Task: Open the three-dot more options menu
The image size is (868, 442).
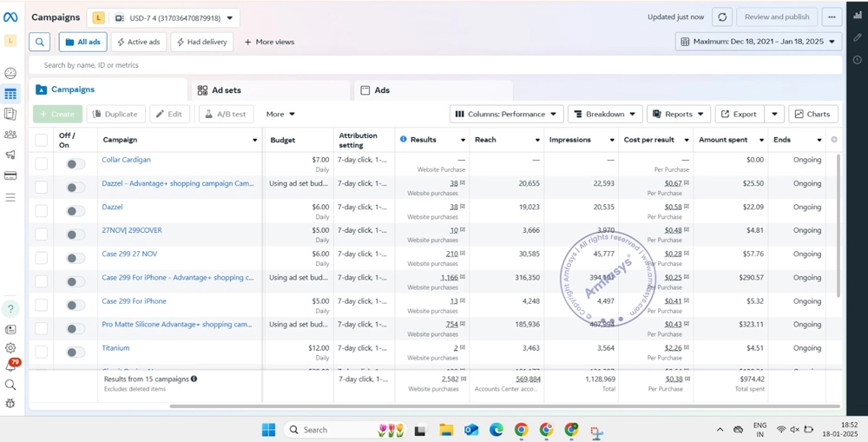Action: click(832, 17)
